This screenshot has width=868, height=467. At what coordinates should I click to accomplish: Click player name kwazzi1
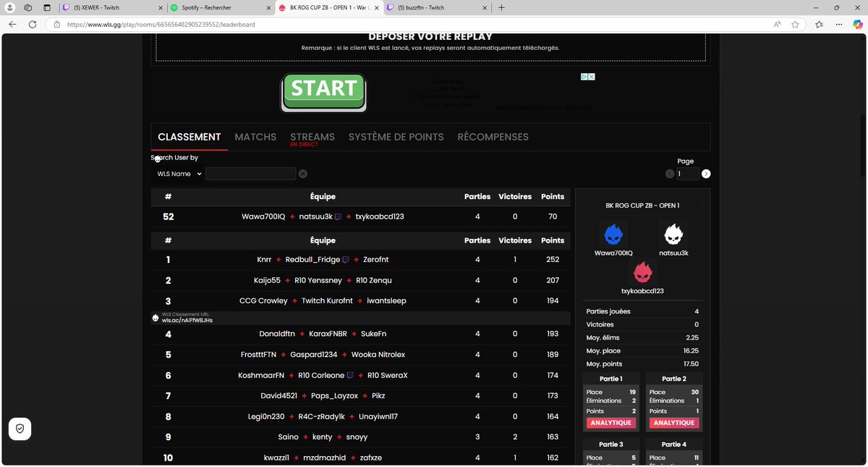(x=276, y=458)
